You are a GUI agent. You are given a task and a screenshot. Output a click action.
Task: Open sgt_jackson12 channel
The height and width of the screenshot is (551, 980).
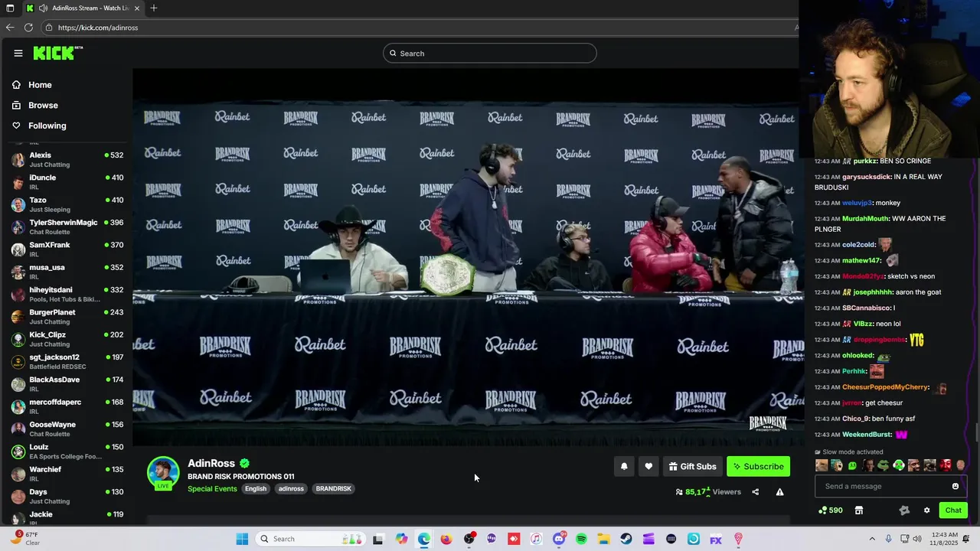67,362
